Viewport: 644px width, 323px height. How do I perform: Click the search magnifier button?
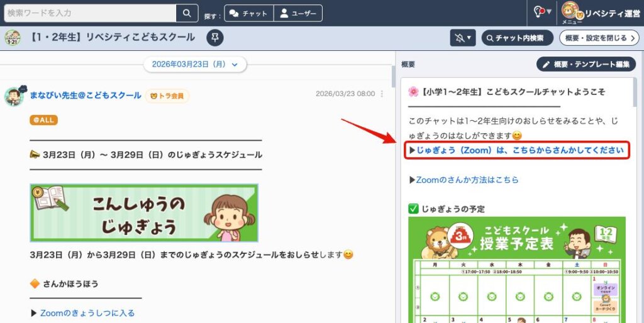[187, 13]
